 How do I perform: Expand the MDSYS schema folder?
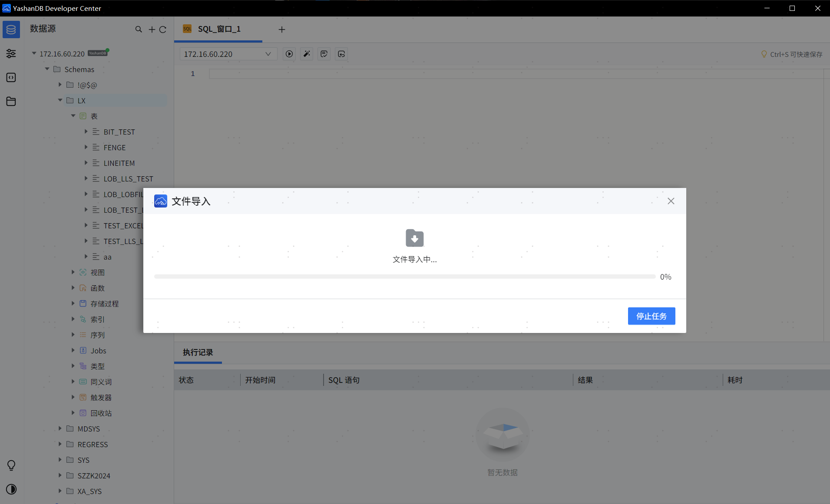coord(60,428)
